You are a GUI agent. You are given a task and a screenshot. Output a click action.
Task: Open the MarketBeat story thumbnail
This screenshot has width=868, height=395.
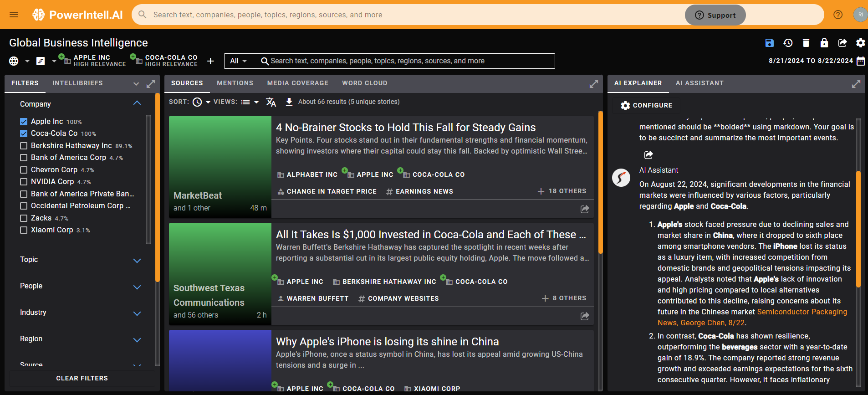click(220, 167)
